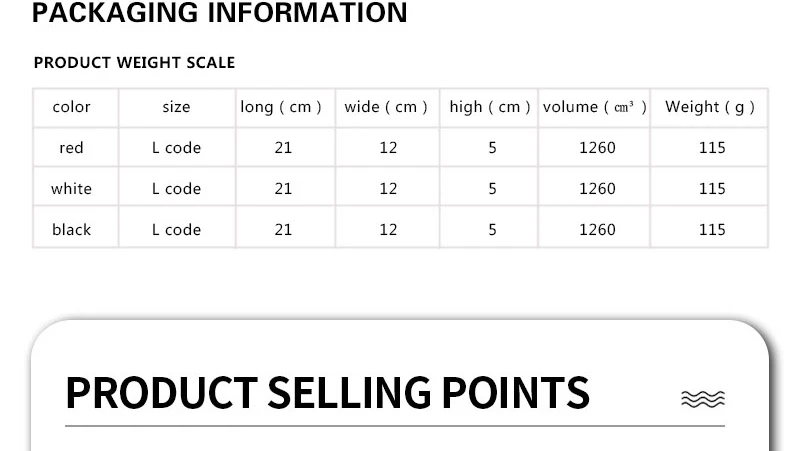
Task: Select the color column header
Action: click(x=71, y=107)
